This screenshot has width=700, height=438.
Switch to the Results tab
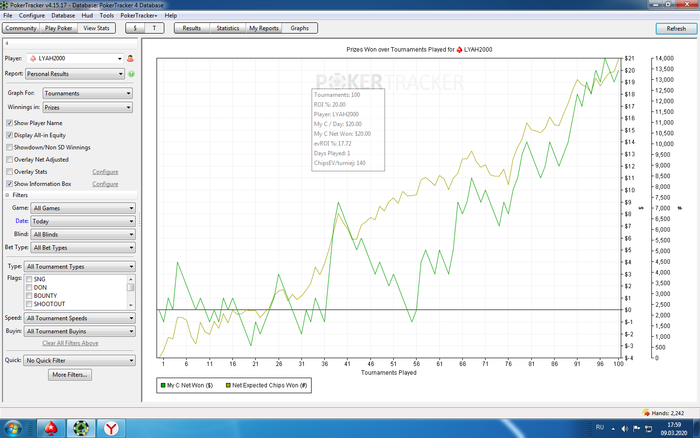[x=192, y=28]
